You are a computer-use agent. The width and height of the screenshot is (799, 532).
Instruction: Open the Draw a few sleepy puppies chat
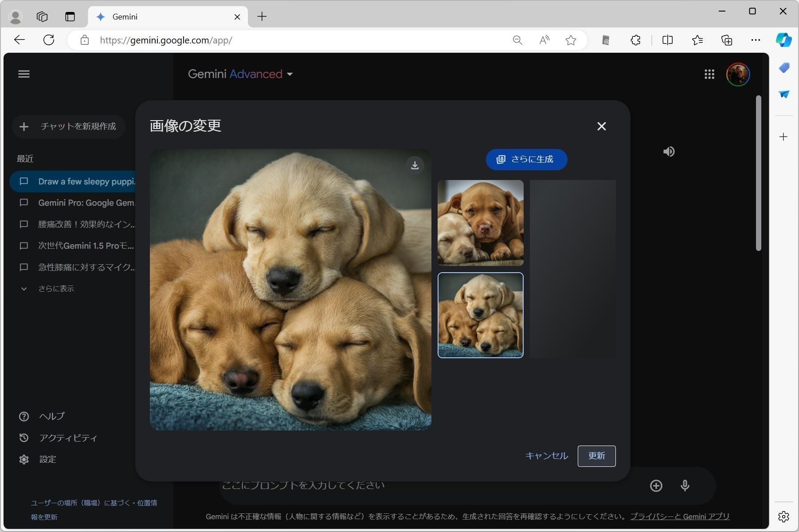pyautogui.click(x=73, y=182)
